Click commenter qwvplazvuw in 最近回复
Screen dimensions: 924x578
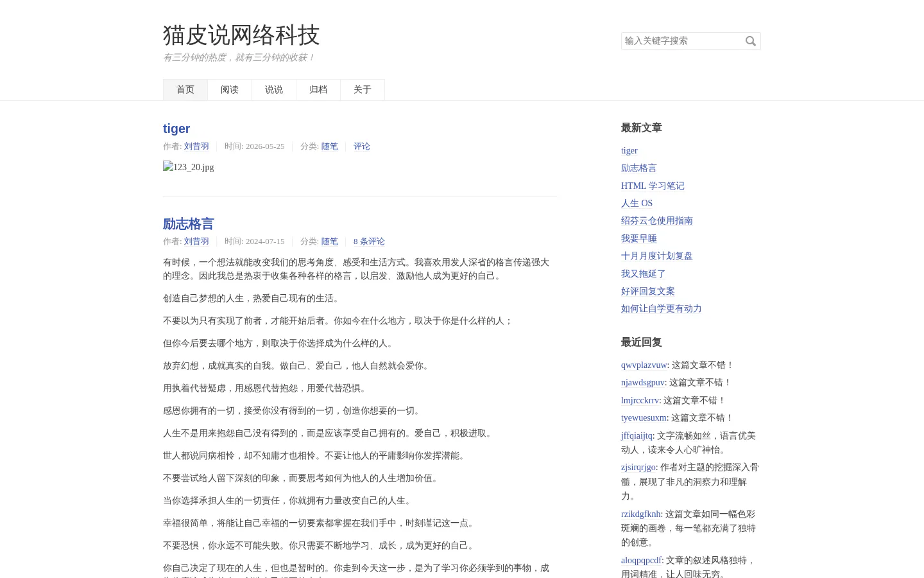coord(644,365)
